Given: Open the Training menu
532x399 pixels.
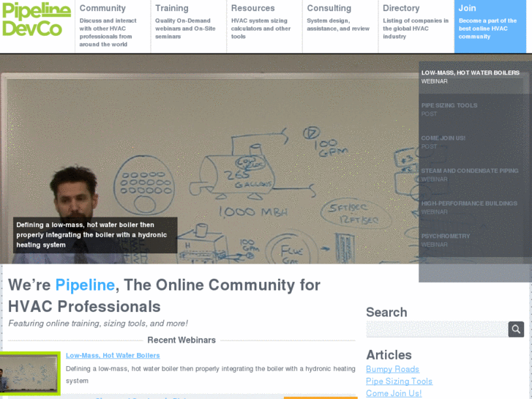Looking at the screenshot, I should 189,26.
